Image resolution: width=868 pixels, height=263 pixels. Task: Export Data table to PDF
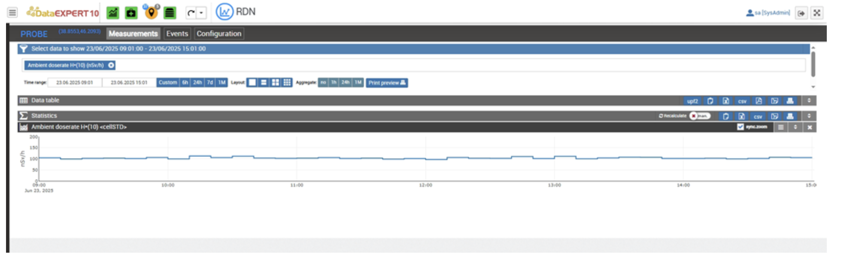tap(759, 101)
